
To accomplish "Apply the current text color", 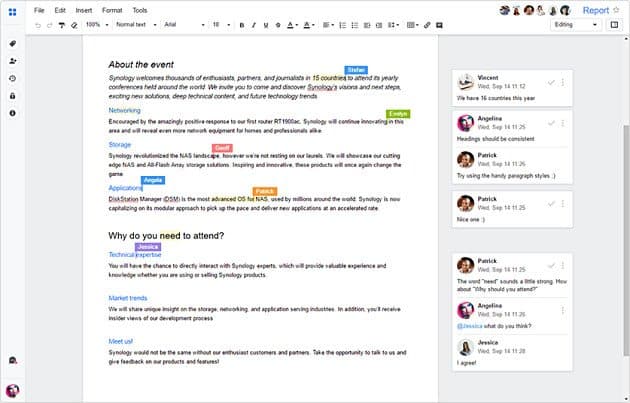I will point(290,25).
